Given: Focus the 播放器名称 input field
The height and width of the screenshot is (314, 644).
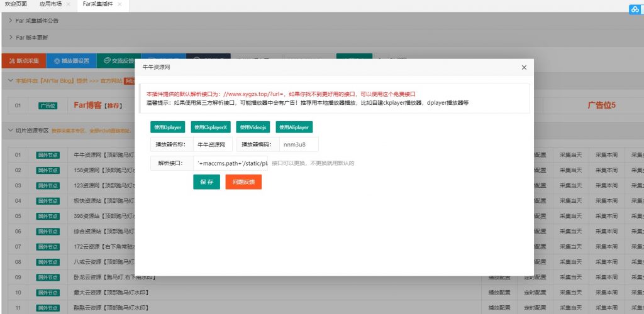Looking at the screenshot, I should click(213, 144).
